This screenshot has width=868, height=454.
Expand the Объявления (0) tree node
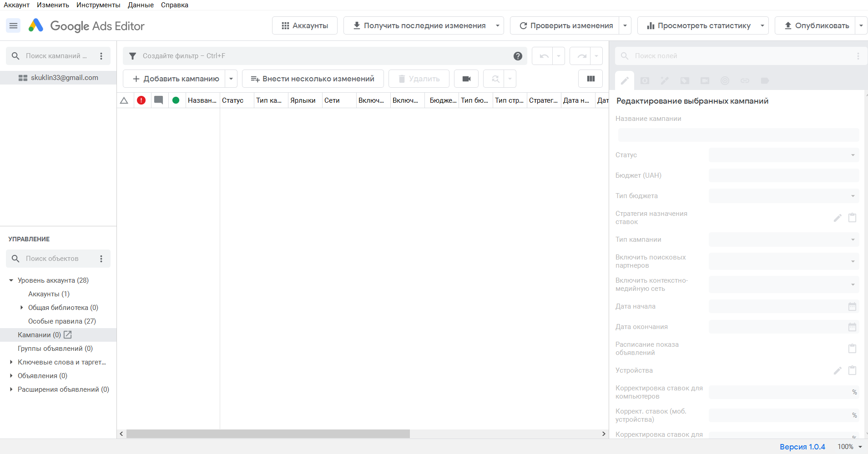11,376
